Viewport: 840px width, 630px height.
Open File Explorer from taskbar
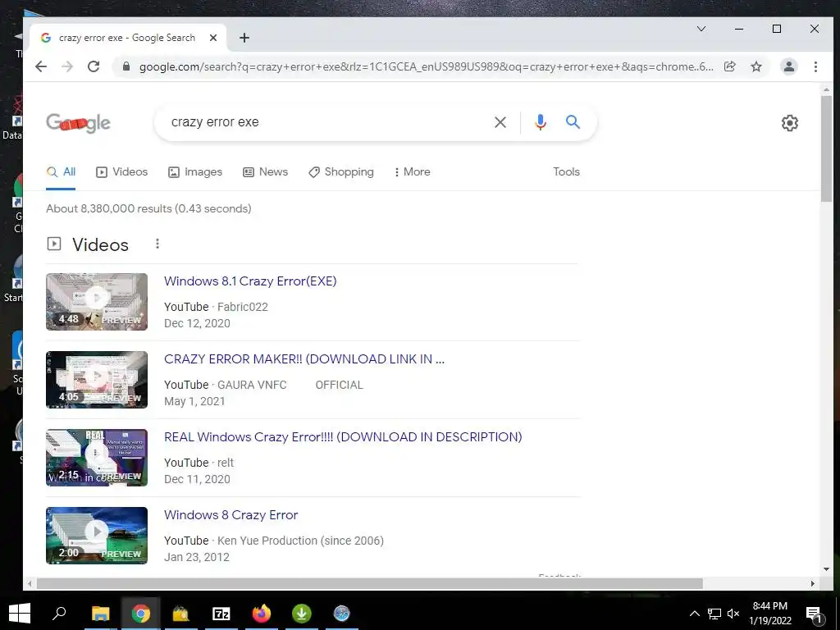(100, 614)
